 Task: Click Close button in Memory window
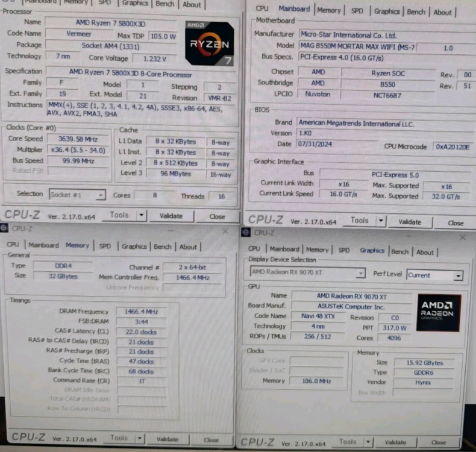211,440
